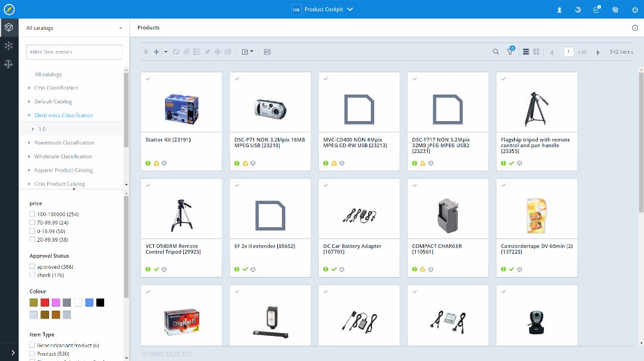Switch to list view

526,52
